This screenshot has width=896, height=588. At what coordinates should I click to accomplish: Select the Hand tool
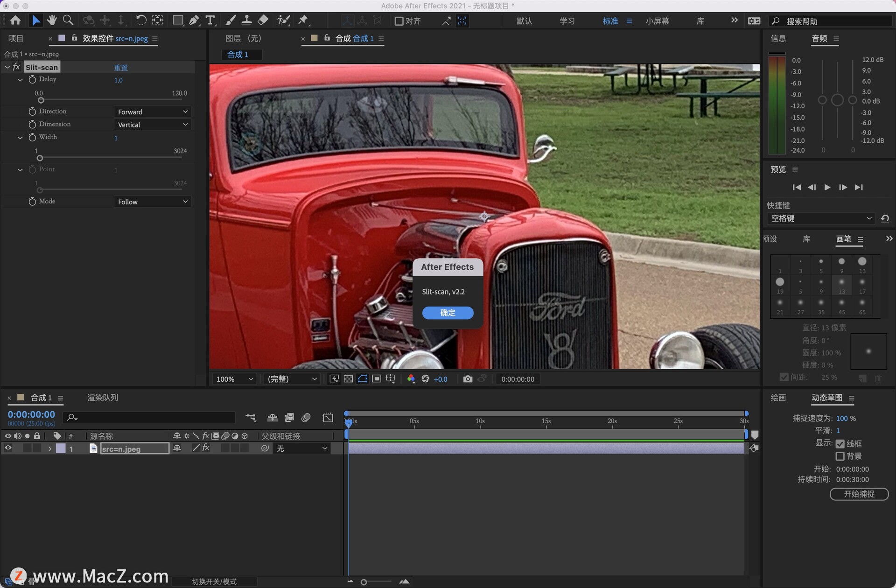click(x=52, y=20)
